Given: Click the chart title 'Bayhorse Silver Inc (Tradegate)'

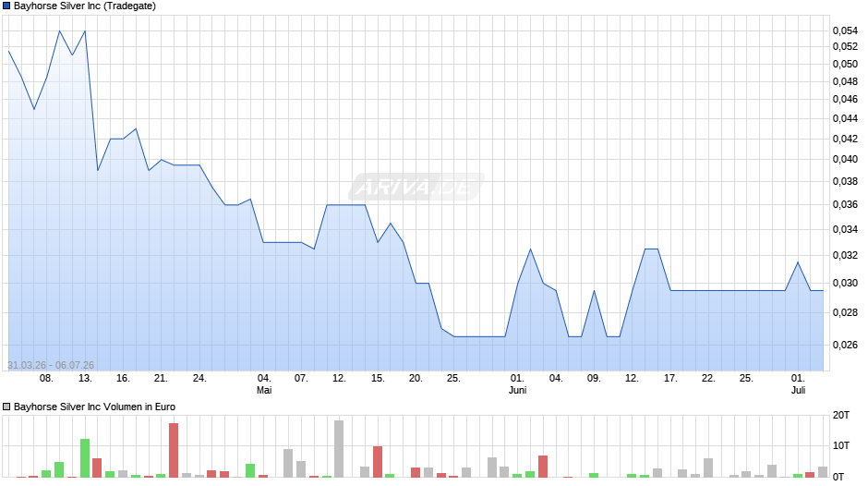Looking at the screenshot, I should coord(85,6).
